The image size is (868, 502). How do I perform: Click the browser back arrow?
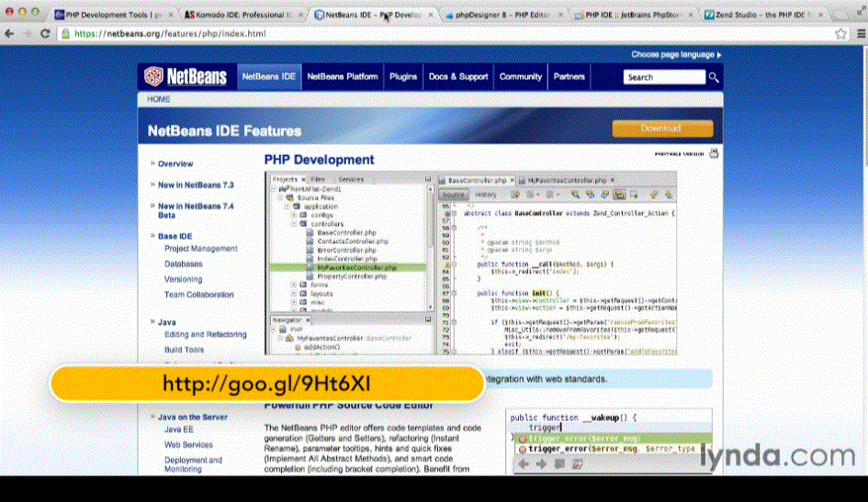[x=9, y=34]
